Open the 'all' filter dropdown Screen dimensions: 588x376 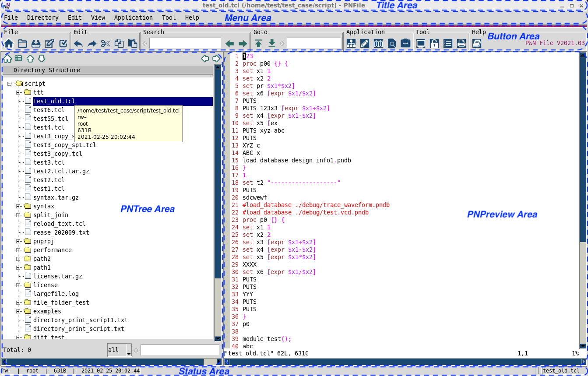coord(120,350)
